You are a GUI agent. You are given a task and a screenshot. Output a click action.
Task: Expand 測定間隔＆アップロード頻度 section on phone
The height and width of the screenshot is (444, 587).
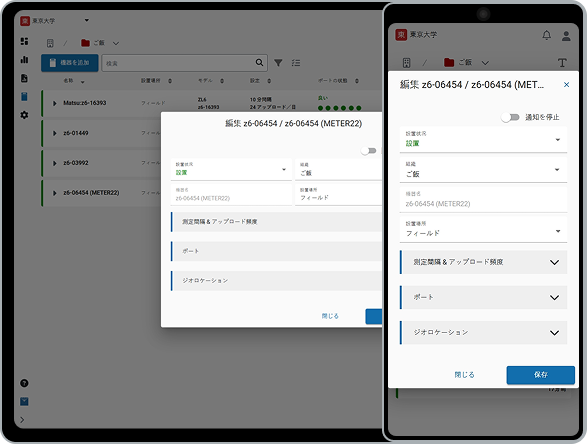(483, 262)
